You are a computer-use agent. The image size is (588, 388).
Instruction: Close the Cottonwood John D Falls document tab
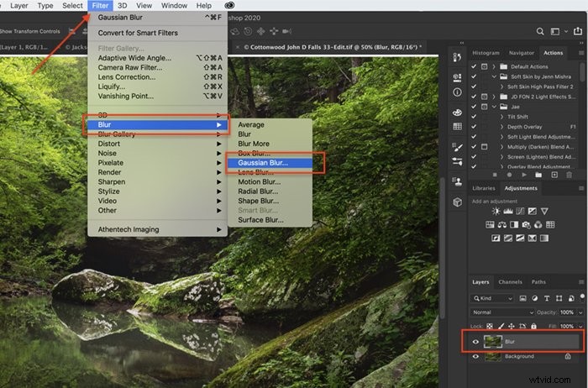[x=238, y=47]
